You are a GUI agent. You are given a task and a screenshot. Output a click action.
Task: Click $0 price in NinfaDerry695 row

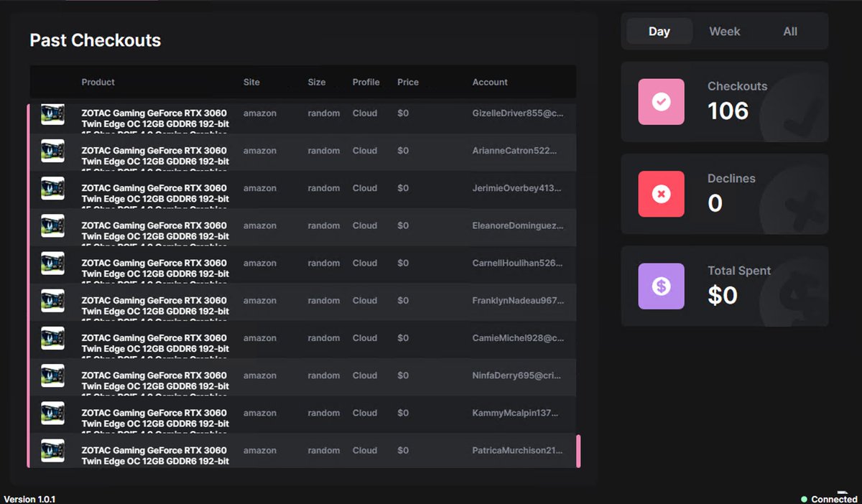click(x=403, y=375)
